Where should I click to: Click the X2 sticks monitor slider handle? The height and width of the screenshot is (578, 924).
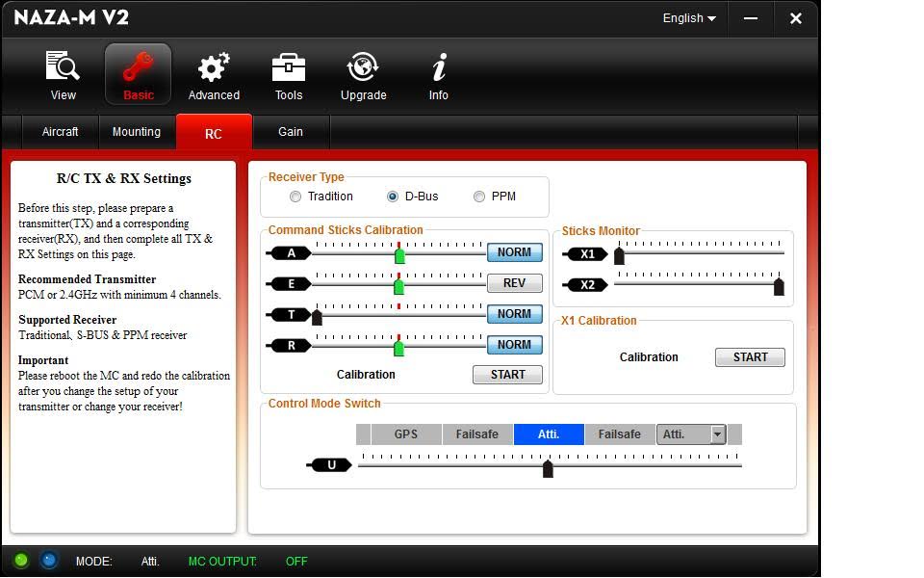(779, 287)
